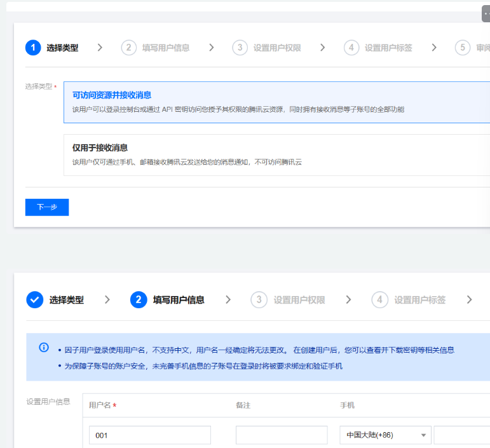This screenshot has height=448, width=490.
Task: Click the grey dots icon at top-right corner
Action: click(486, 13)
